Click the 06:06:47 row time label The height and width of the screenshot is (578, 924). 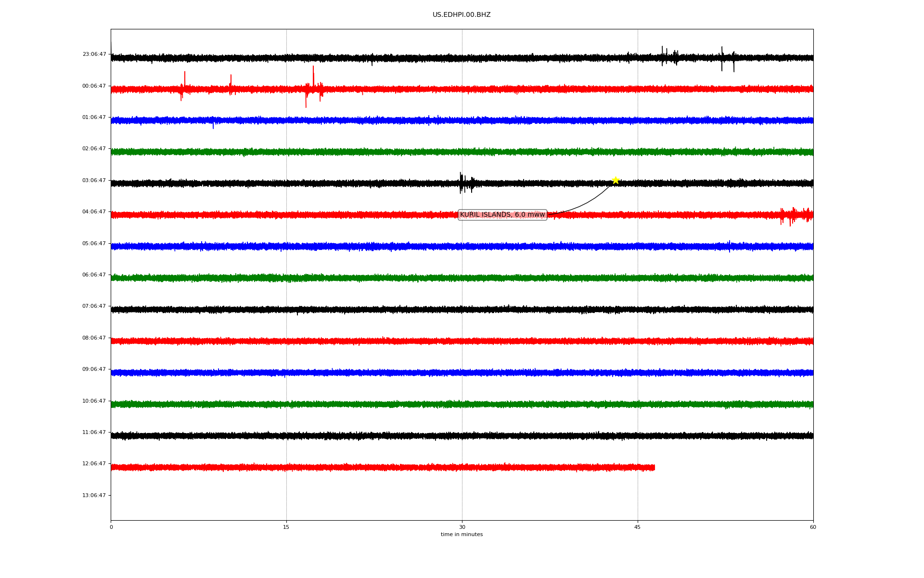click(94, 275)
